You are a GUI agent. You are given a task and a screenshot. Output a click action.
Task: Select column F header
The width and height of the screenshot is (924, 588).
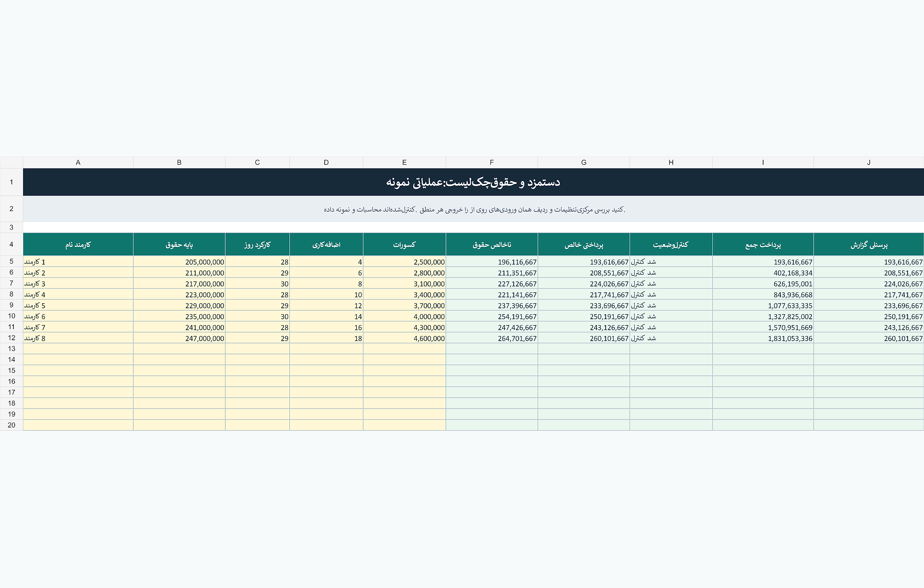[492, 163]
